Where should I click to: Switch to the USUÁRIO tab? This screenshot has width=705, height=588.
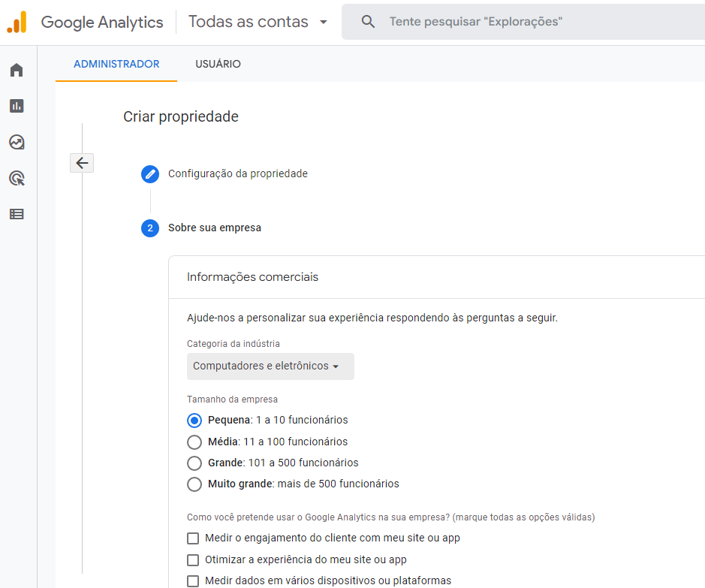(x=218, y=65)
